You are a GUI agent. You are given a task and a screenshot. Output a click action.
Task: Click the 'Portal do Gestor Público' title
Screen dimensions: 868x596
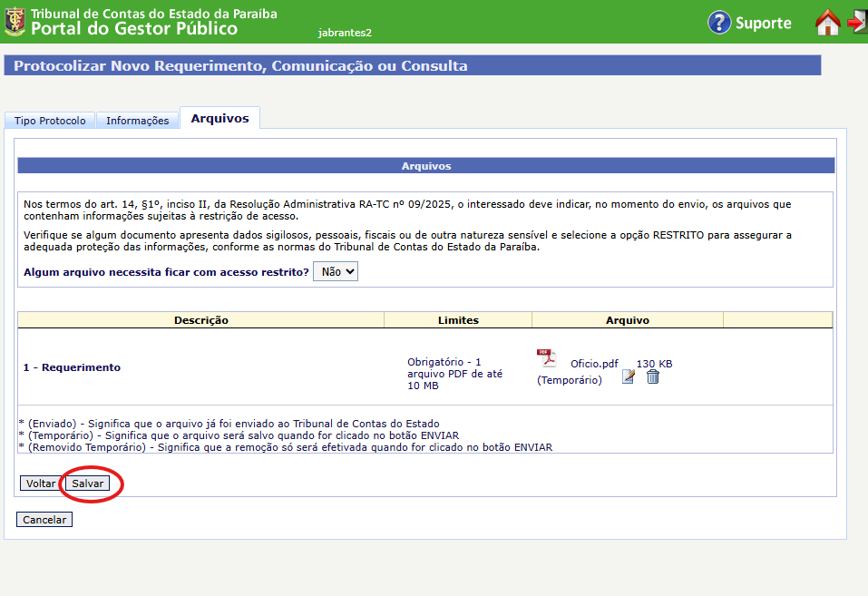134,28
